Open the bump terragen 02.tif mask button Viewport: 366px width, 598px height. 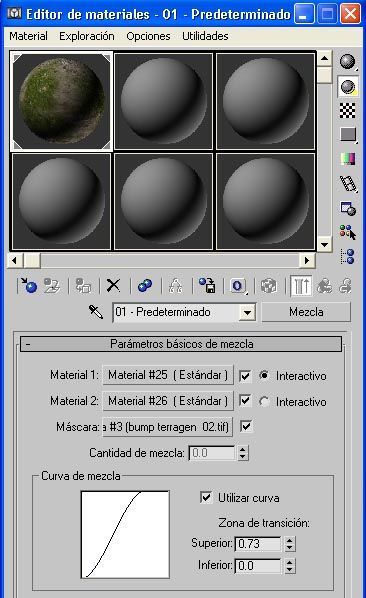coord(167,427)
